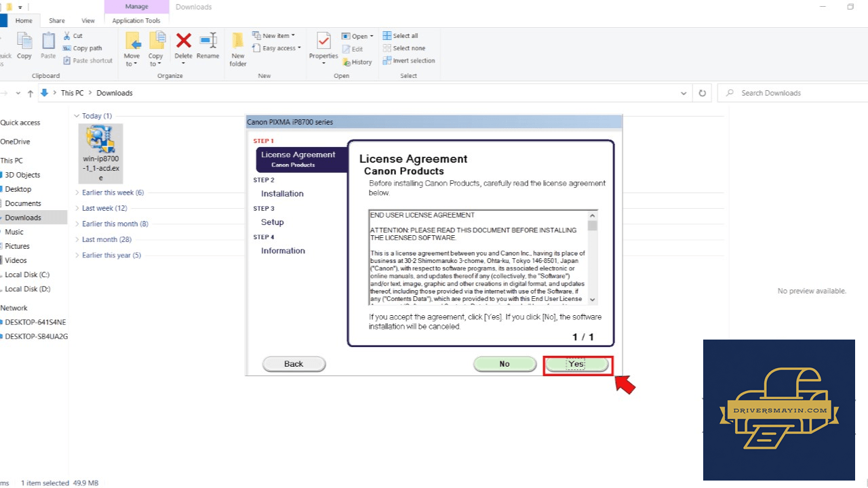Click This PC in the navigation pane
Screen dimensions: 868x488
(x=12, y=161)
